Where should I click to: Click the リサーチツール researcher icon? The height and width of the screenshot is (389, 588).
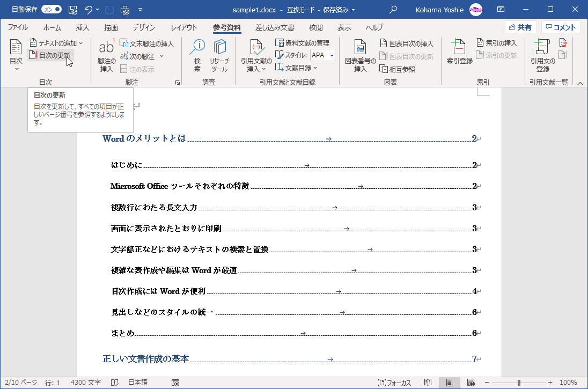coord(219,55)
